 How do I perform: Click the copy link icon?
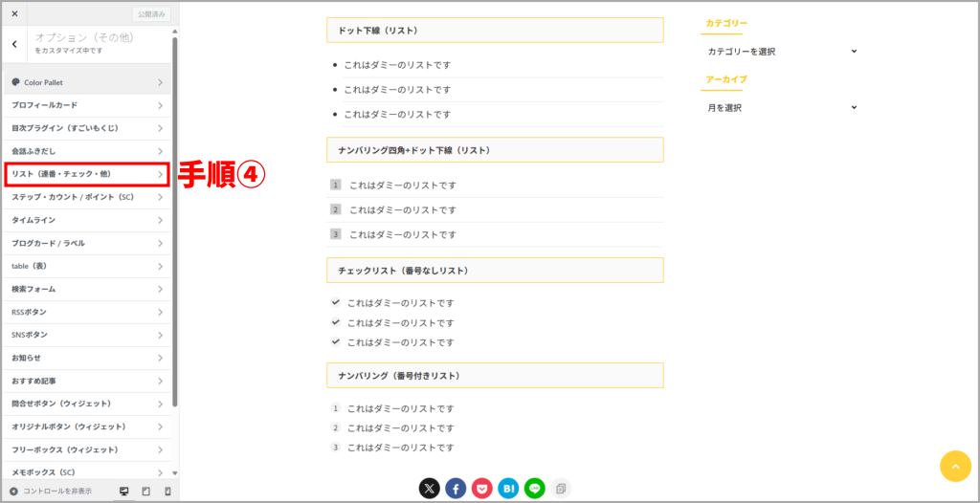click(x=561, y=489)
